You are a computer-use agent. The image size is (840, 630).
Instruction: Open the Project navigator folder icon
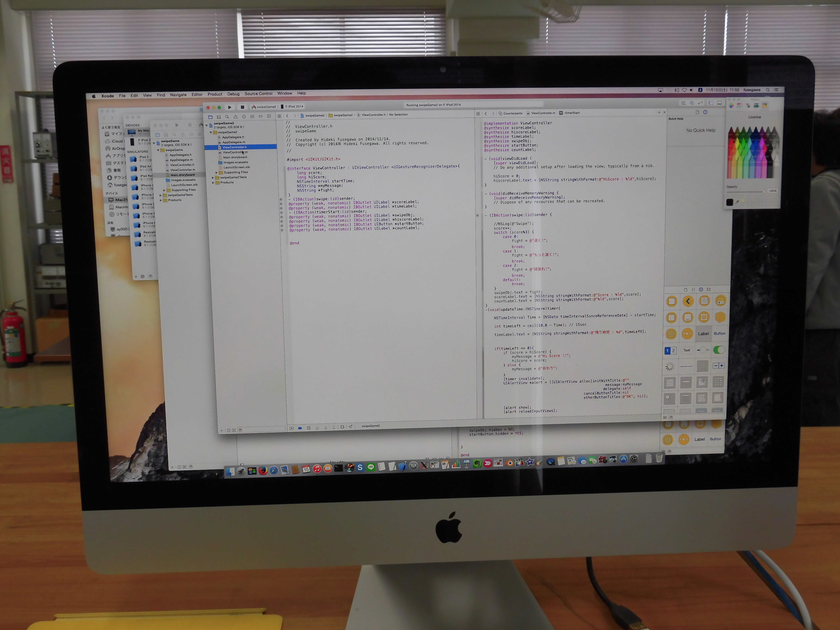click(210, 117)
